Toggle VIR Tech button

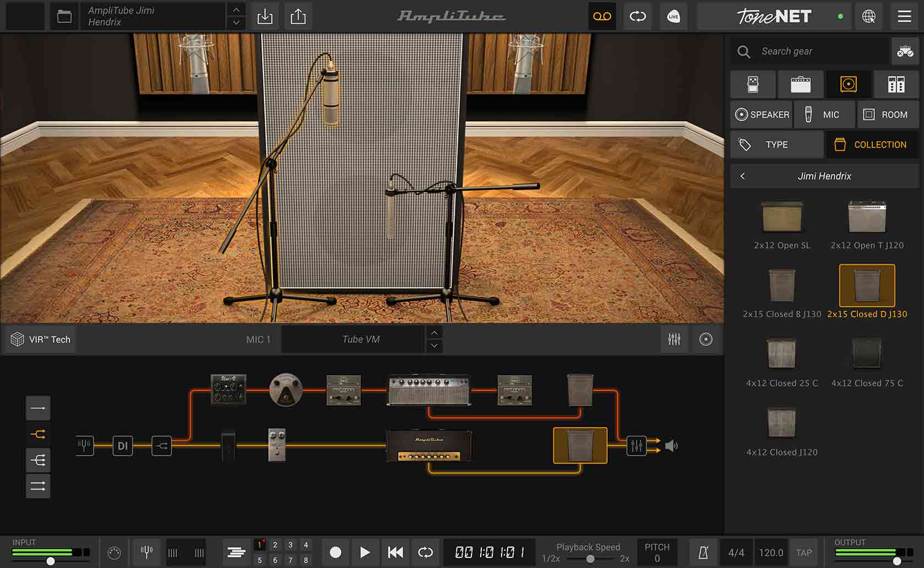tap(41, 339)
